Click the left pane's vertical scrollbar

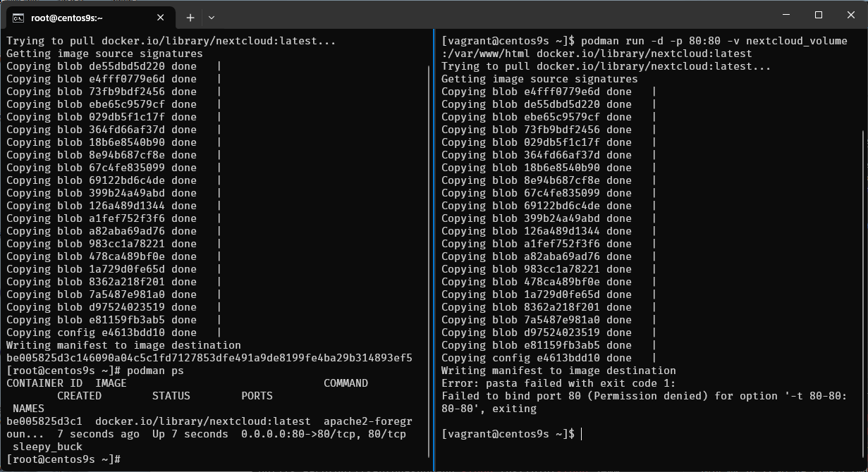[429, 261]
